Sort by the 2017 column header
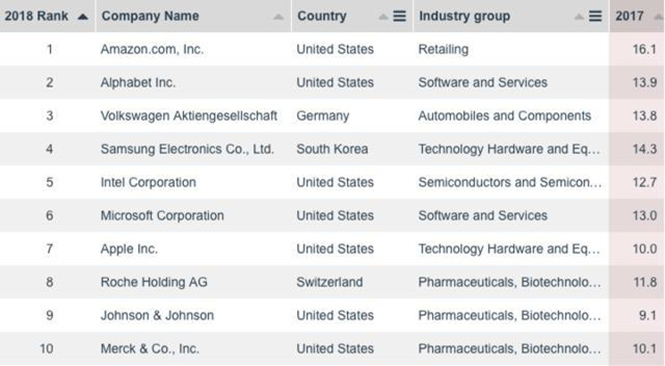 point(629,16)
